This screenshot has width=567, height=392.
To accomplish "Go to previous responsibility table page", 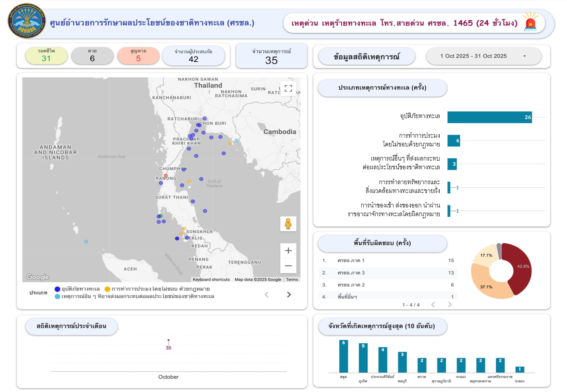I will 433,305.
